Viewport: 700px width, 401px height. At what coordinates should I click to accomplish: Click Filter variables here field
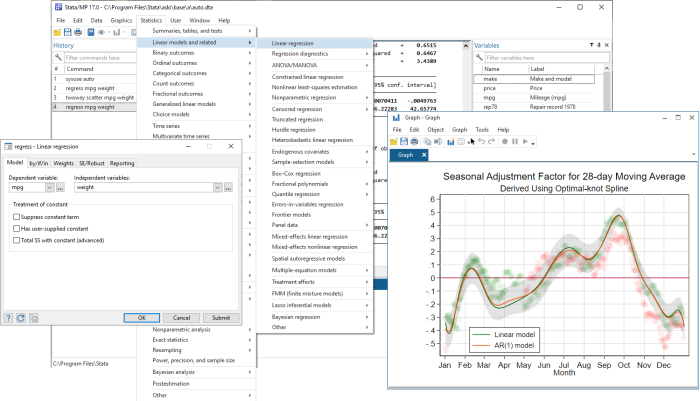(x=547, y=58)
